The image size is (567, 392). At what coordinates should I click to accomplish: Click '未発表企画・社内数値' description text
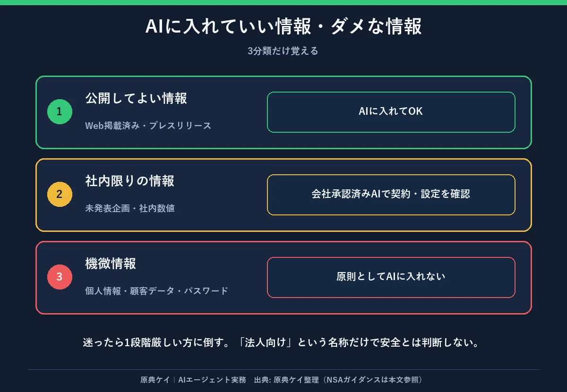coord(130,208)
